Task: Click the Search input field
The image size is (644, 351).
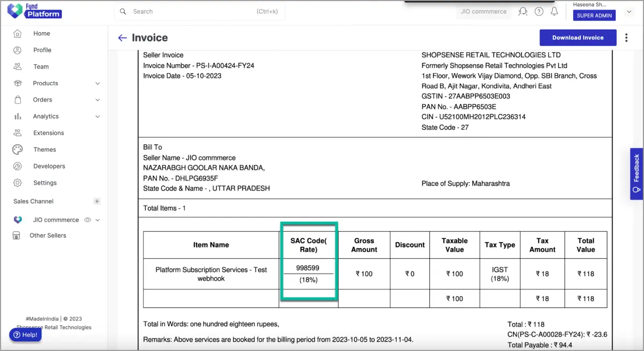Action: coord(200,11)
